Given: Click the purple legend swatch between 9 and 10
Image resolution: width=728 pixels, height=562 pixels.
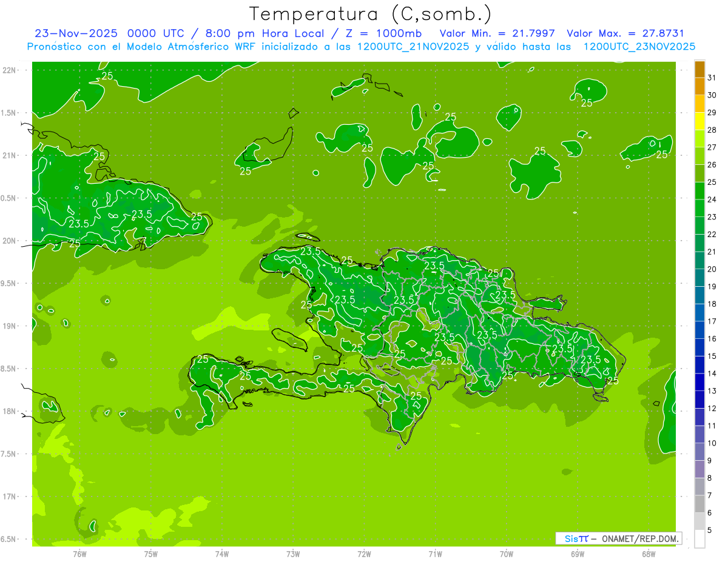Looking at the screenshot, I should click(x=700, y=452).
